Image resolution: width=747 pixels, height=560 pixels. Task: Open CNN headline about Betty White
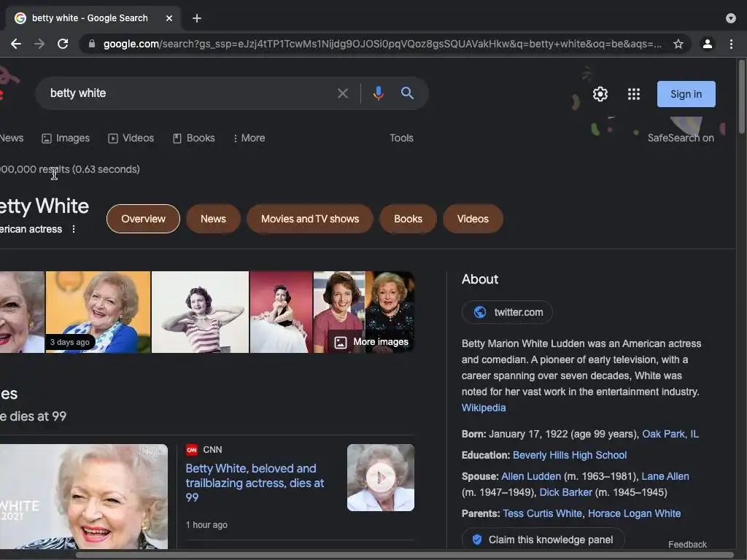255,483
